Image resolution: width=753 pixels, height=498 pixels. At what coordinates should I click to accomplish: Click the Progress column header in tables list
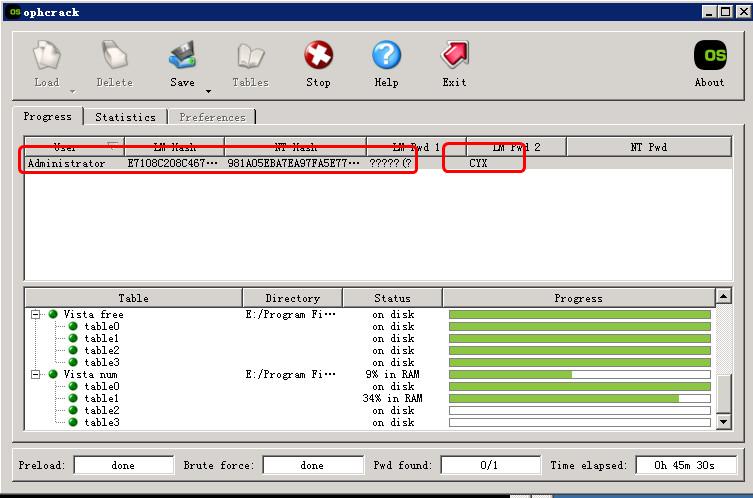click(x=579, y=298)
